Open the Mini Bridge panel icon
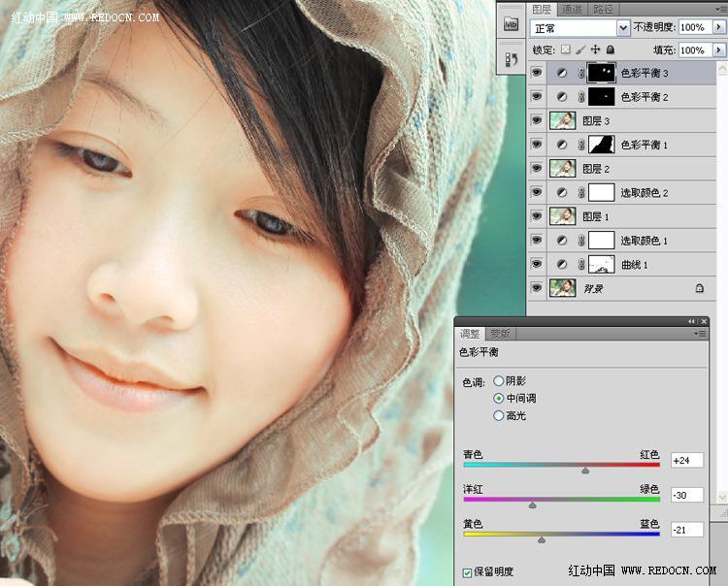728x586 pixels. coord(511,23)
